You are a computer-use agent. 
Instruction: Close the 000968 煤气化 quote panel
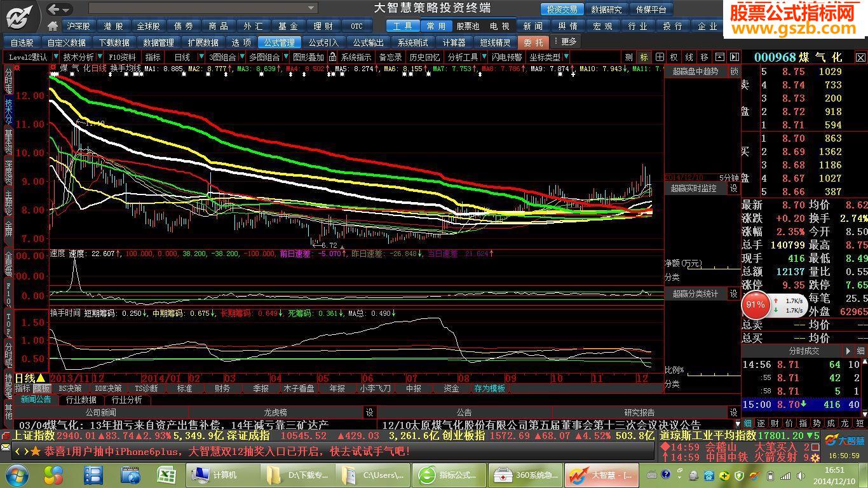click(860, 58)
